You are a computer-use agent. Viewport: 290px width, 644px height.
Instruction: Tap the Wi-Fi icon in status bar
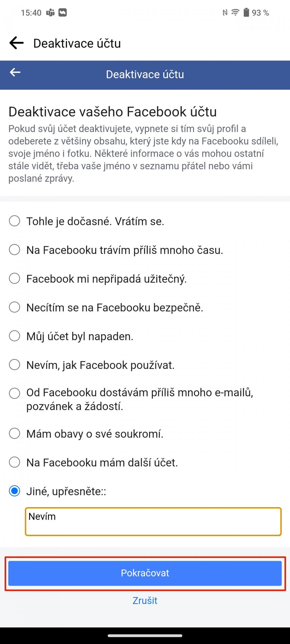235,12
